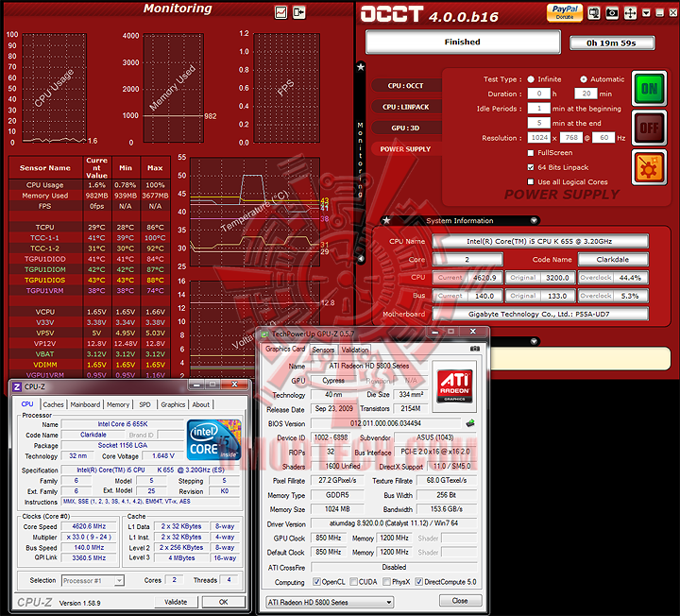Click the GPU-Z BIOS save chip icon

[470, 423]
